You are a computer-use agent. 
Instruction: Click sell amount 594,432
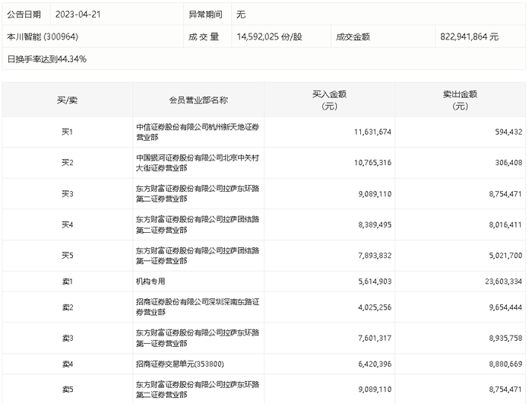click(508, 132)
